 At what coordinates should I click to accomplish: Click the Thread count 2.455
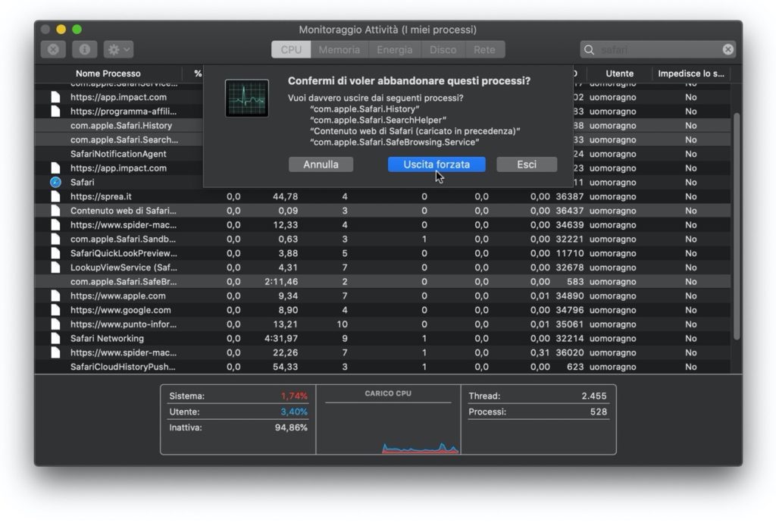click(594, 396)
